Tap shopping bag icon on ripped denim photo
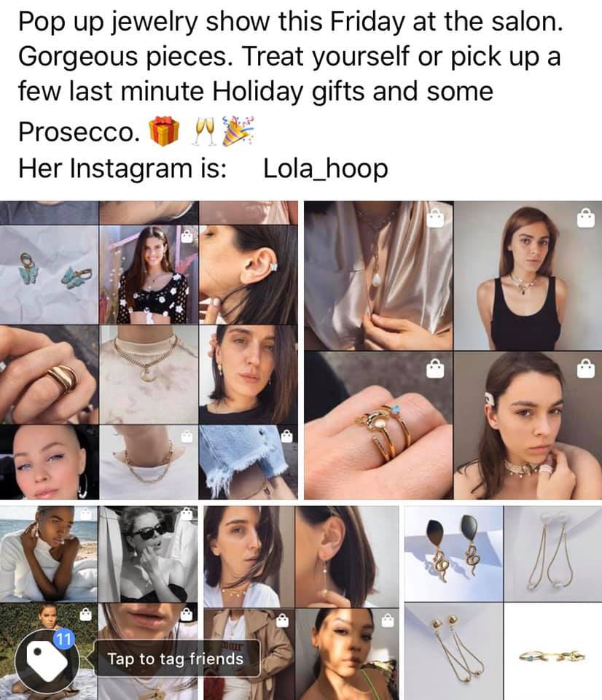The width and height of the screenshot is (602, 700). (x=286, y=436)
